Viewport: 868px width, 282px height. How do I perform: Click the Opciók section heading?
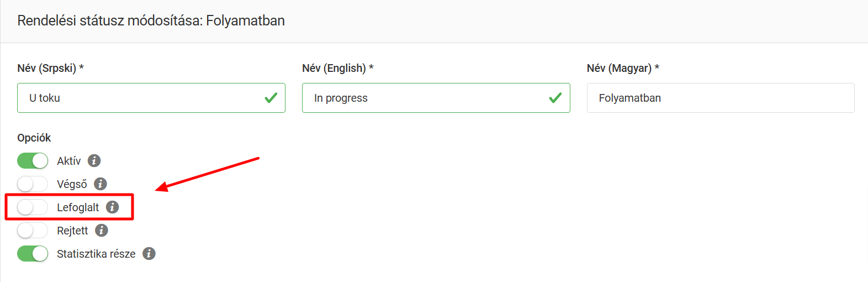tap(34, 138)
